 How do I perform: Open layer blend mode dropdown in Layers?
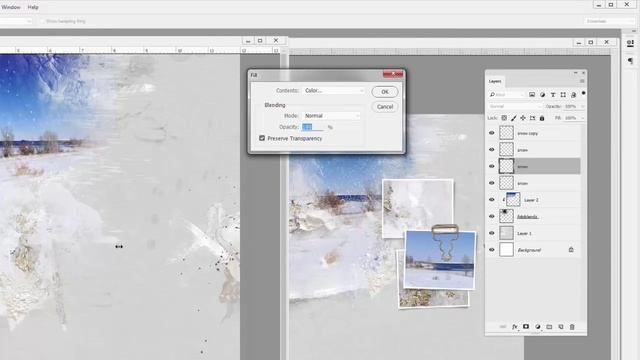(x=515, y=107)
